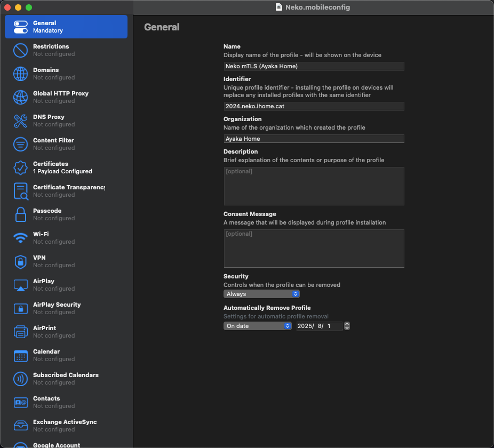The image size is (494, 448).
Task: Select the General Mandatory payload
Action: [66, 27]
